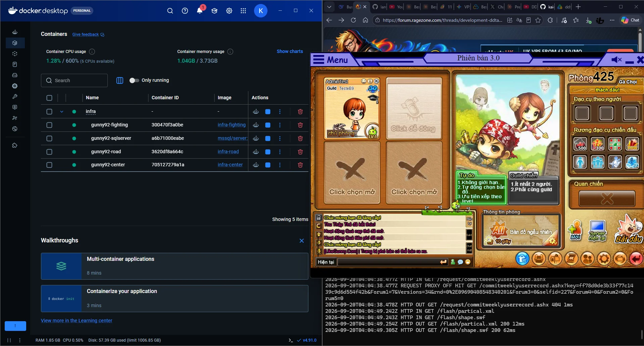Open the Mời invite button in game
Image resolution: width=644 pixels, height=346 pixels.
(x=576, y=230)
